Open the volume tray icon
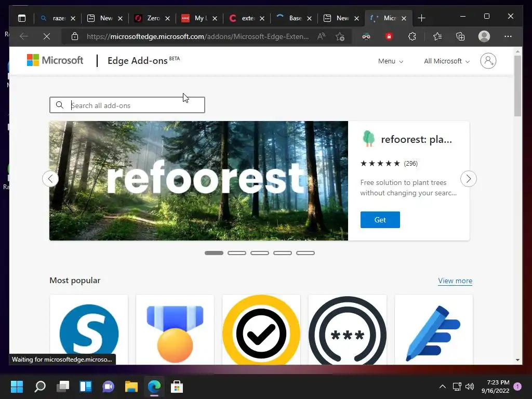 [470, 387]
